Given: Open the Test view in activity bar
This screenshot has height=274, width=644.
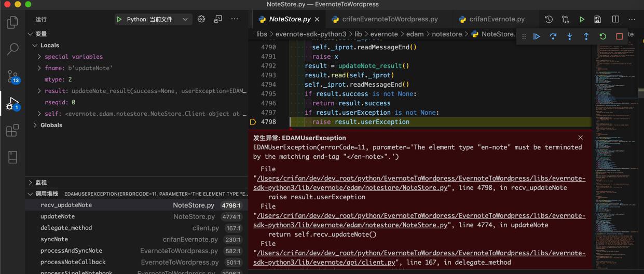Looking at the screenshot, I should click(12, 157).
